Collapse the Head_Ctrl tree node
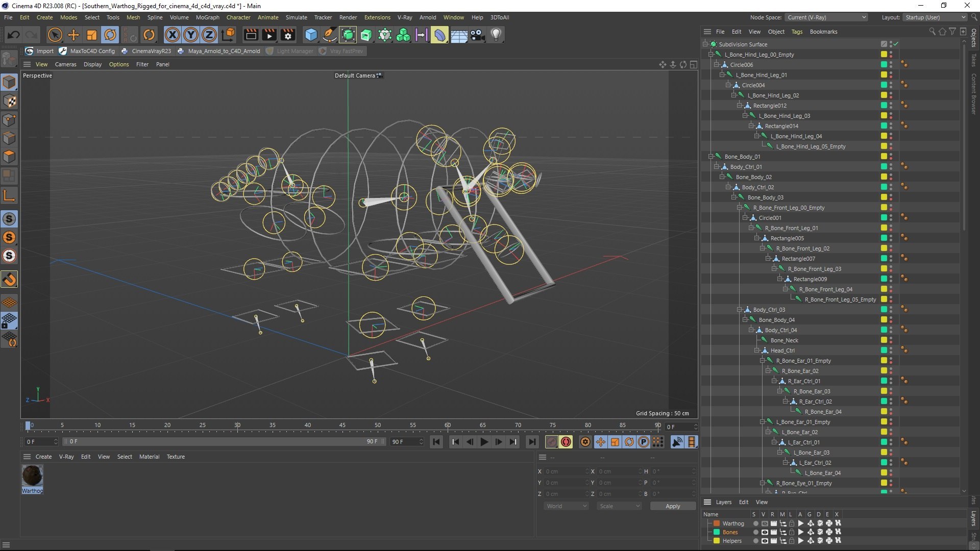 pyautogui.click(x=756, y=350)
